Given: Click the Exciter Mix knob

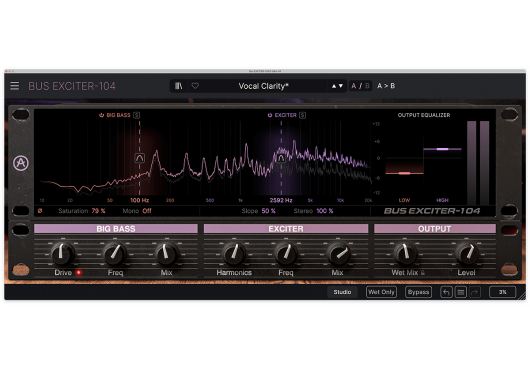Looking at the screenshot, I should coord(338,254).
